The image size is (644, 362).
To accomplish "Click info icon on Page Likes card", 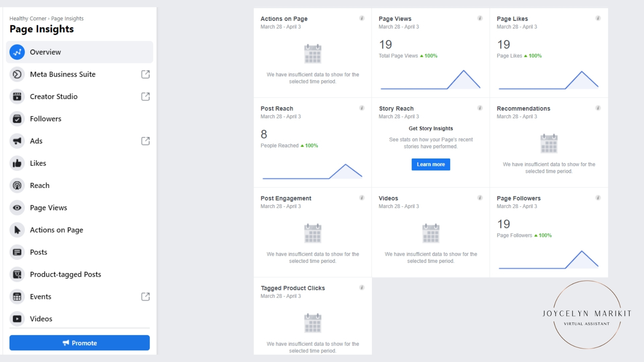I will tap(598, 18).
